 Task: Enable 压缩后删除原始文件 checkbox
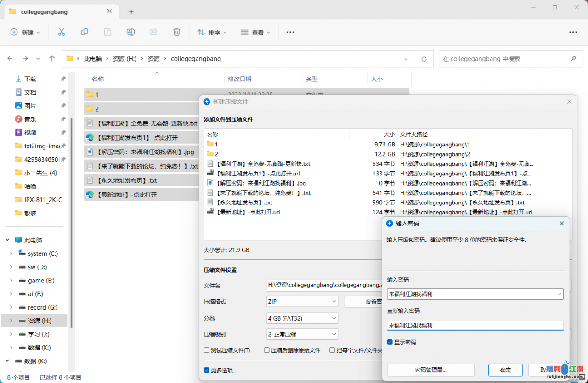click(267, 350)
